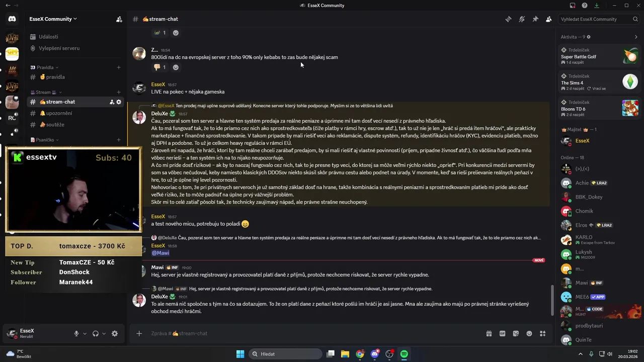Add channel to Pravidla category plus
The image size is (644, 362).
(x=119, y=67)
